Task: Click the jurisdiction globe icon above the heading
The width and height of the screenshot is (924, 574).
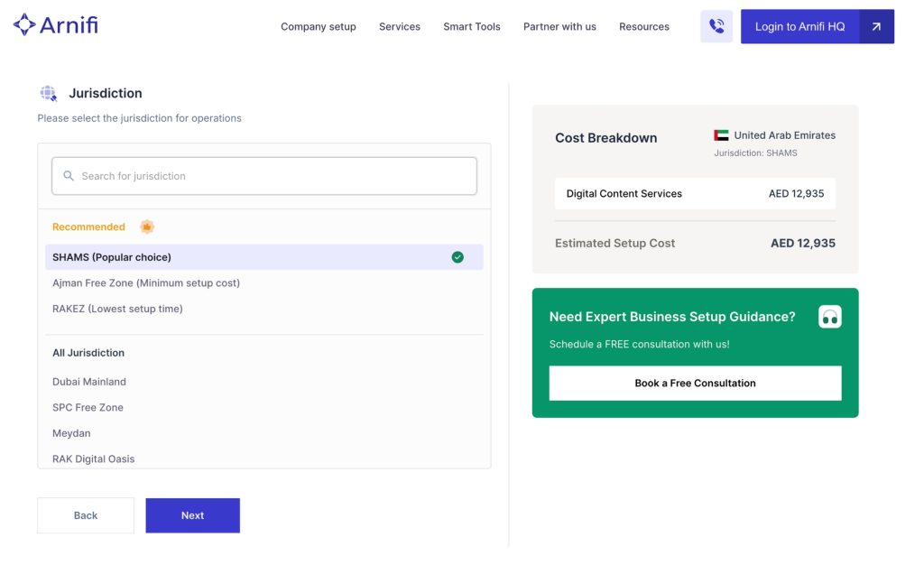Action: point(49,92)
